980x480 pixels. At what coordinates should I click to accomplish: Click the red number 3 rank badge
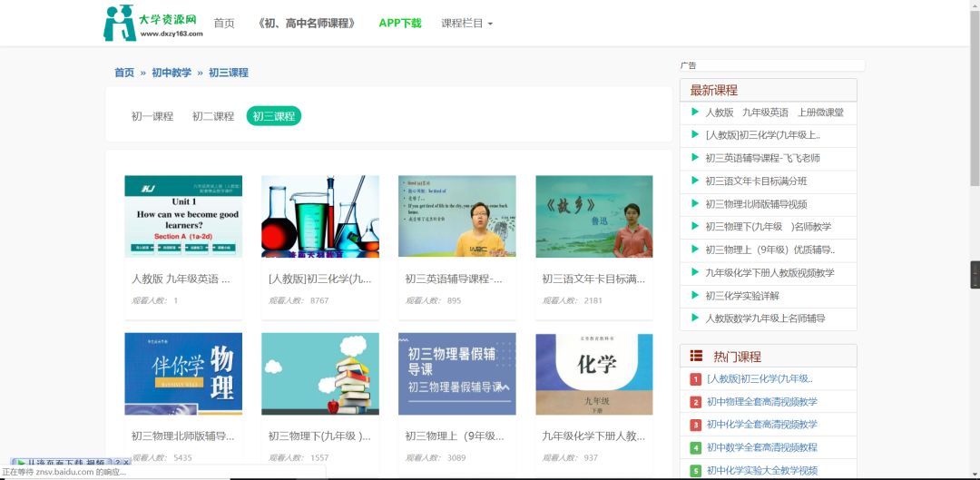coord(696,425)
